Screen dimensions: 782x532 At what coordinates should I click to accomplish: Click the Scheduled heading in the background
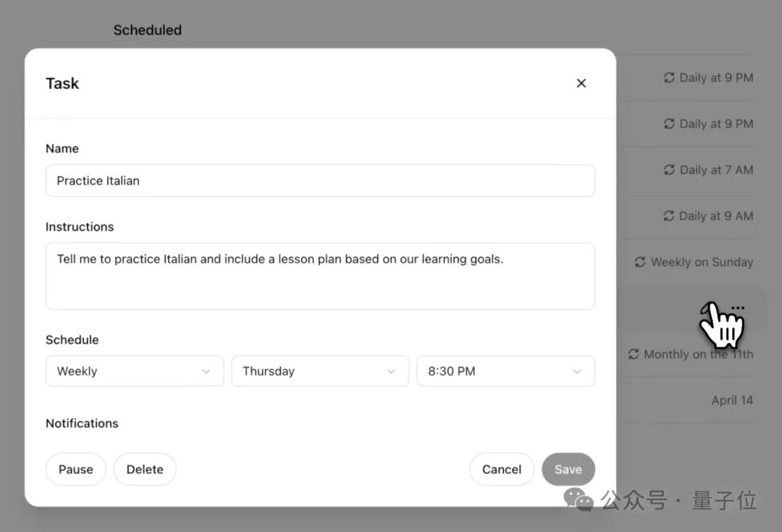(148, 30)
